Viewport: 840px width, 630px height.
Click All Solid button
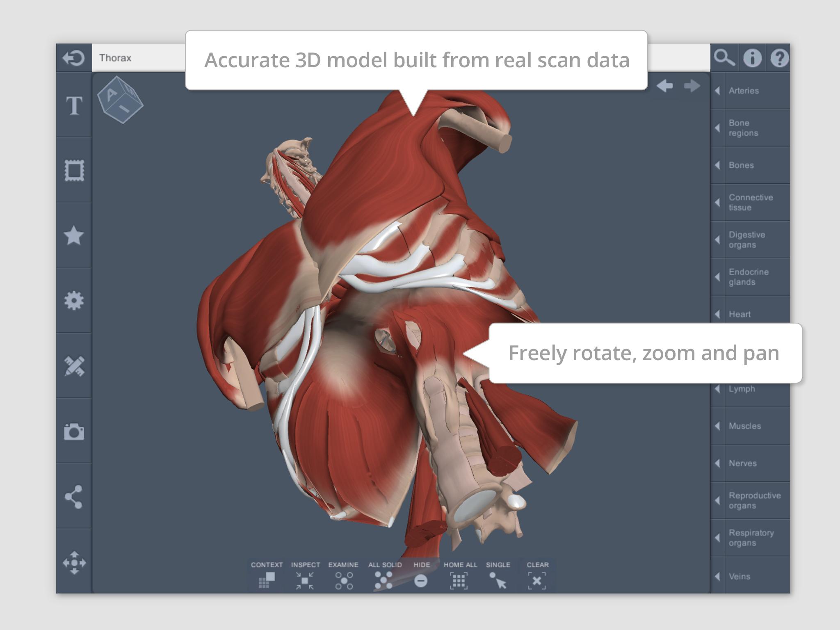coord(385,575)
